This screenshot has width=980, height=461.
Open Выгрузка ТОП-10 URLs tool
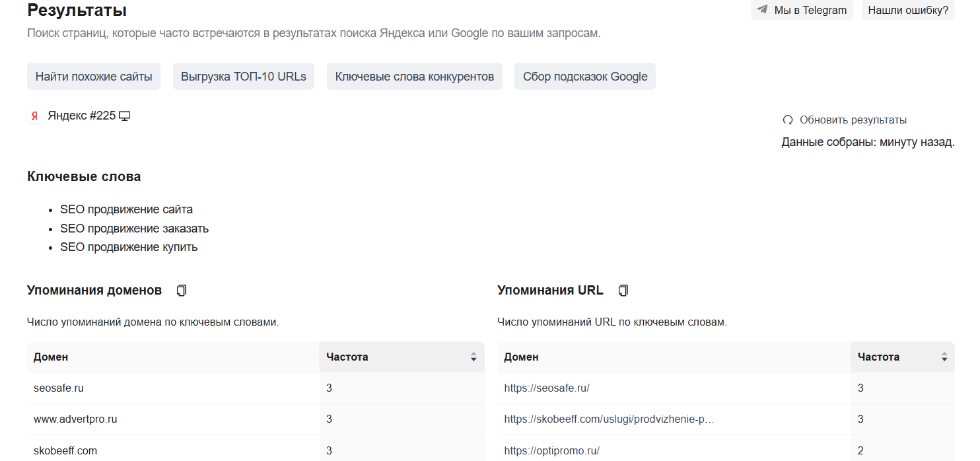(244, 77)
